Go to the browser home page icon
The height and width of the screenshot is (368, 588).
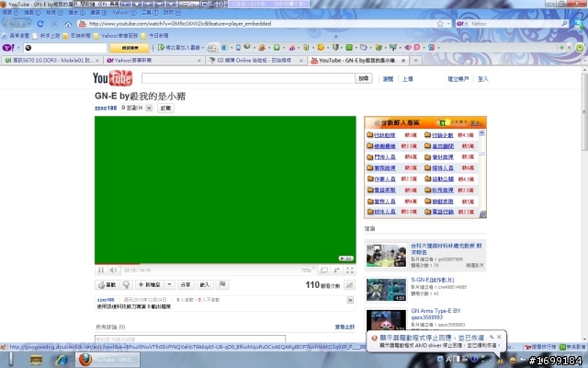click(x=68, y=24)
